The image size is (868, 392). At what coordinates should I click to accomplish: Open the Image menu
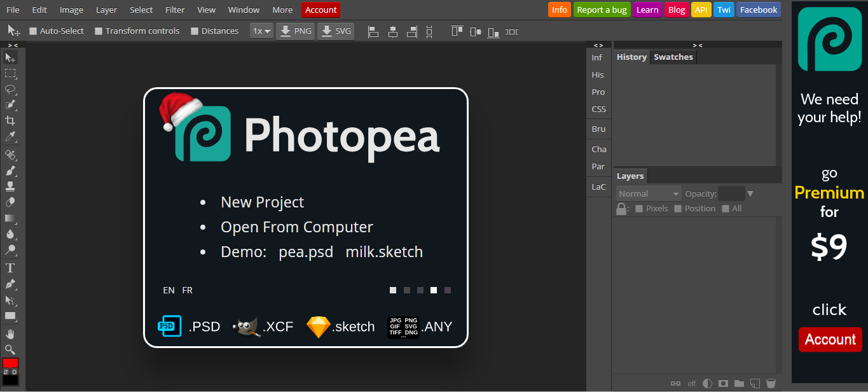(71, 10)
